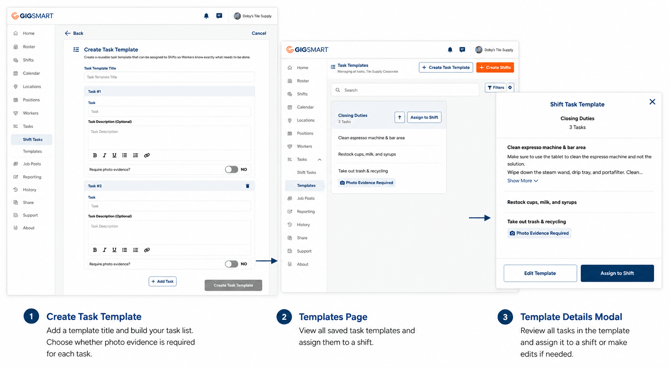Go to Home in Create Task Template window sidebar
Viewport: 670px width, 368px height.
29,33
